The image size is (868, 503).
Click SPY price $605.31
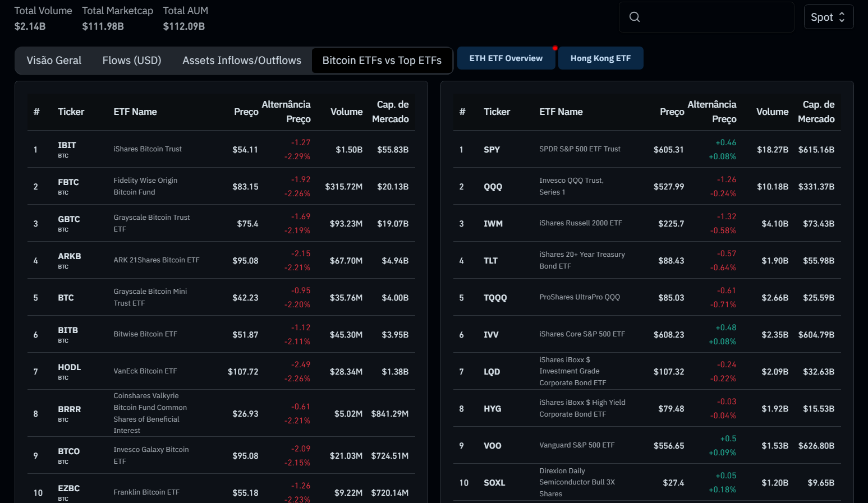pos(669,150)
